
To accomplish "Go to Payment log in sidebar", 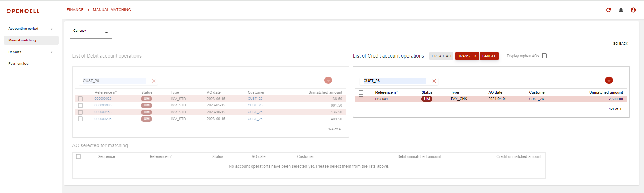I will pos(19,64).
